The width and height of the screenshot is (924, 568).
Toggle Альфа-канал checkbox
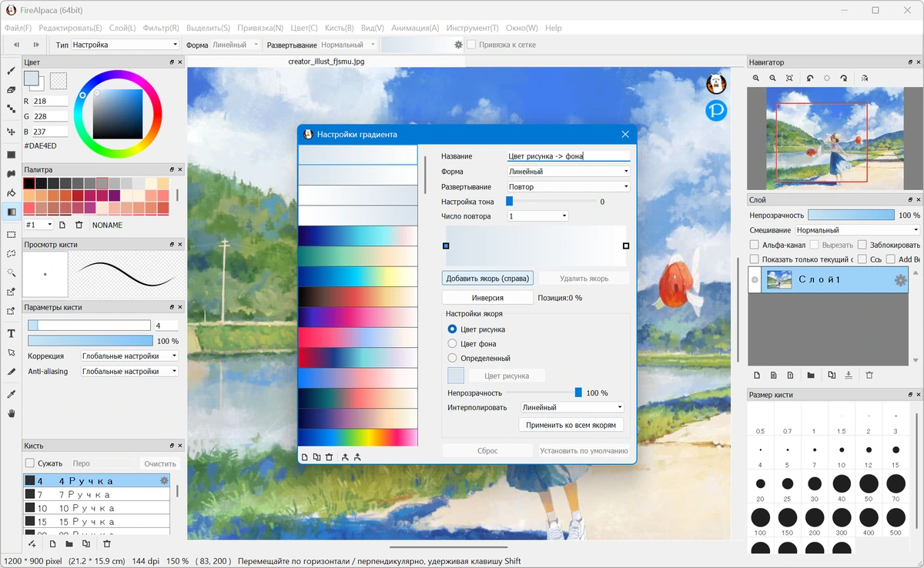(755, 245)
